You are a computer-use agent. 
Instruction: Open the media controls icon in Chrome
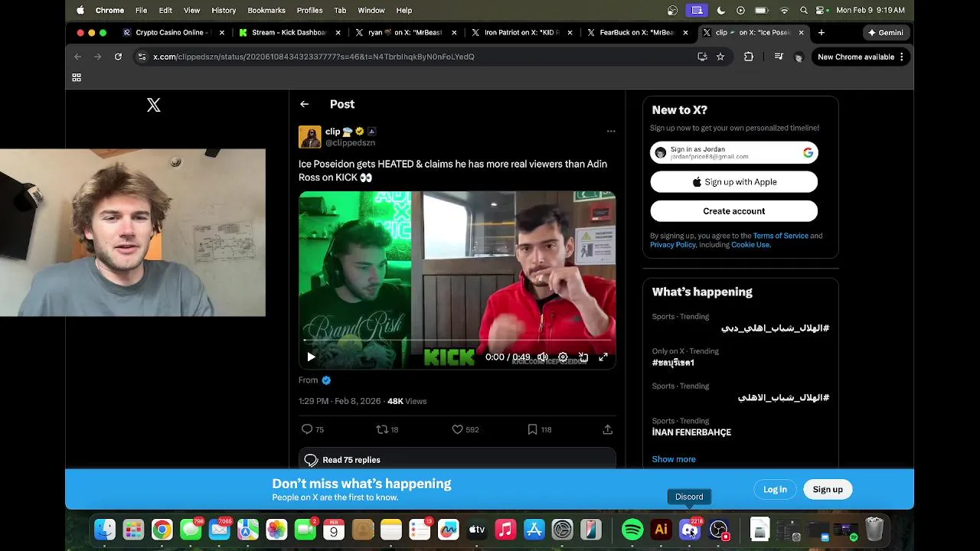click(779, 57)
